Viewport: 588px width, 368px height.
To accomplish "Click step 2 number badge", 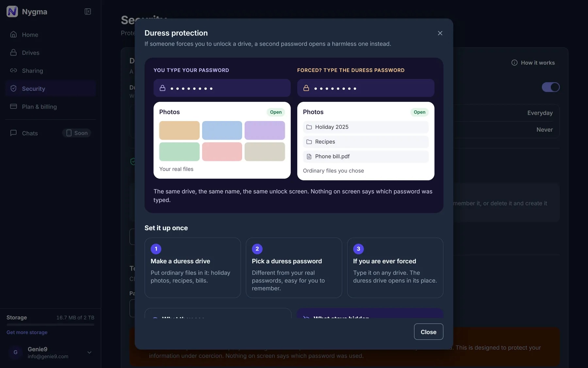I will [257, 249].
